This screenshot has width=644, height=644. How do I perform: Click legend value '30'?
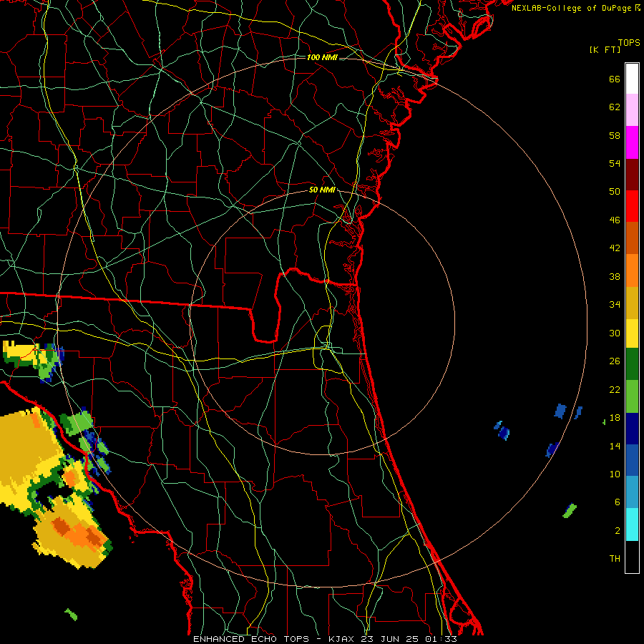coord(615,333)
